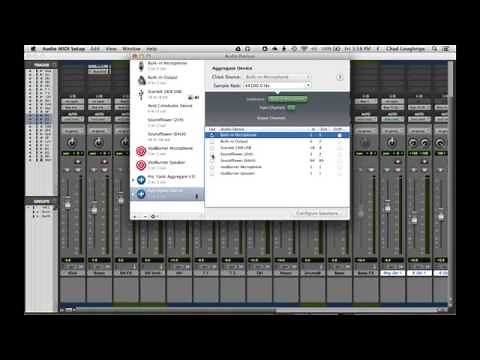The height and width of the screenshot is (360, 480).
Task: Open Spotlight search in the menu bar
Action: 434,49
